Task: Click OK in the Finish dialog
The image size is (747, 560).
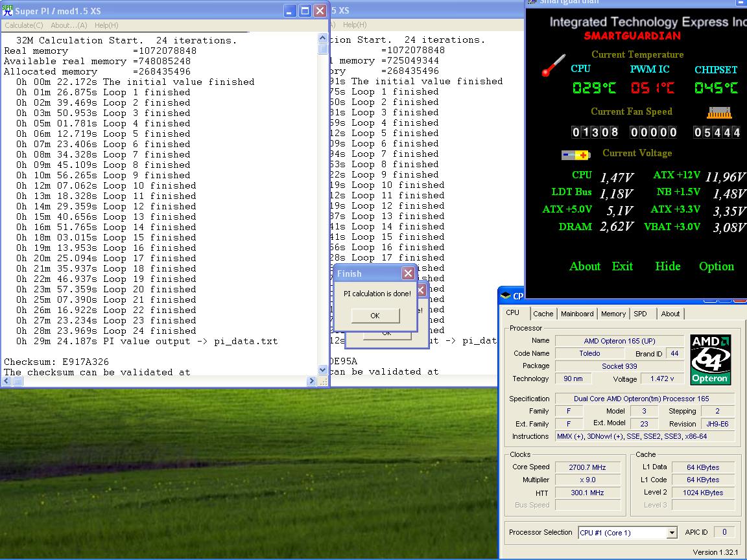Action: click(x=375, y=316)
